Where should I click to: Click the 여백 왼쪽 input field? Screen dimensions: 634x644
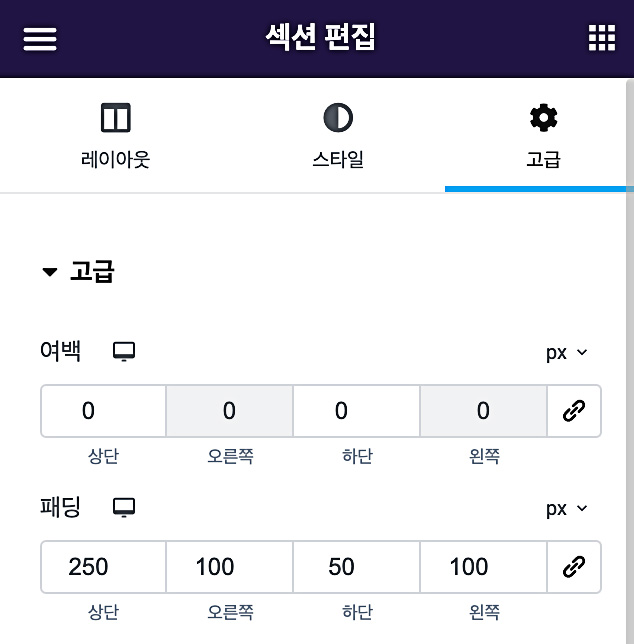483,411
